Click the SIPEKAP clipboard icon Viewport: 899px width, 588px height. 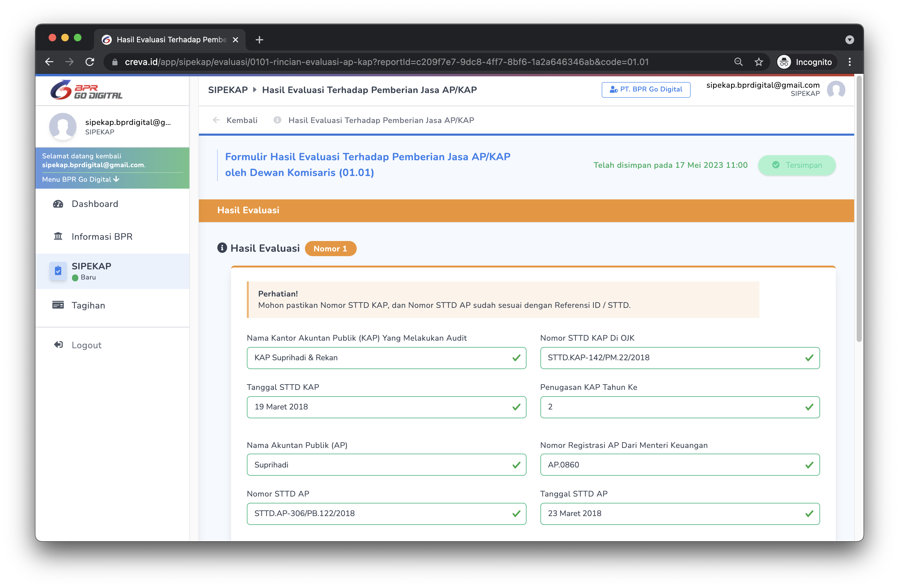pos(58,271)
